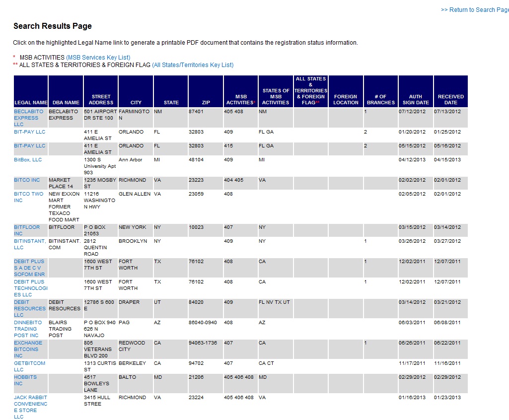Screen dimensions: 509x420
Task: Click the DEBIT RESOURCES LLC link
Action: (30, 308)
